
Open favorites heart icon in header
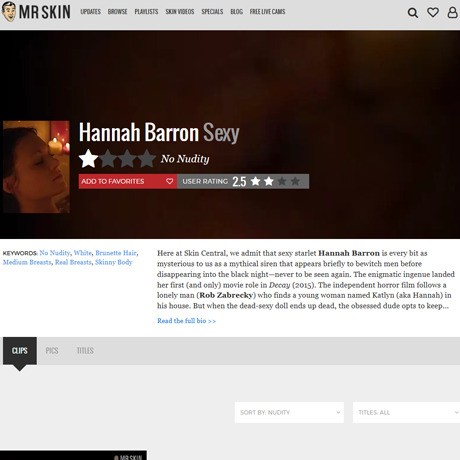[433, 13]
